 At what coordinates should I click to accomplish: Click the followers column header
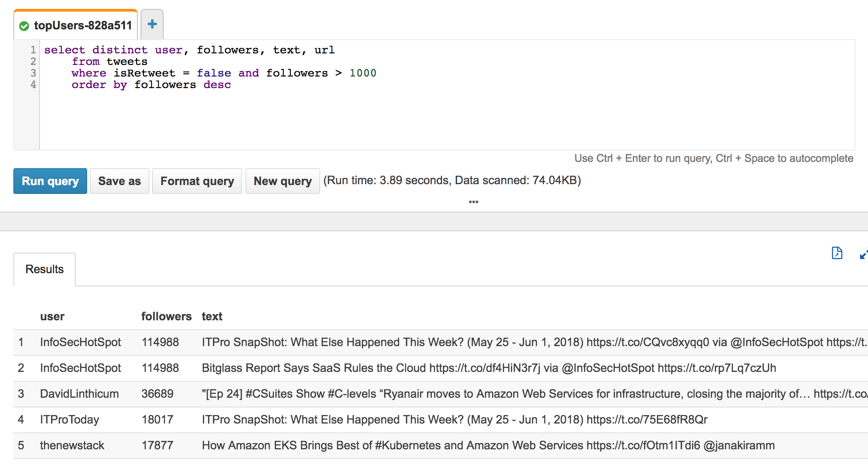click(x=166, y=316)
